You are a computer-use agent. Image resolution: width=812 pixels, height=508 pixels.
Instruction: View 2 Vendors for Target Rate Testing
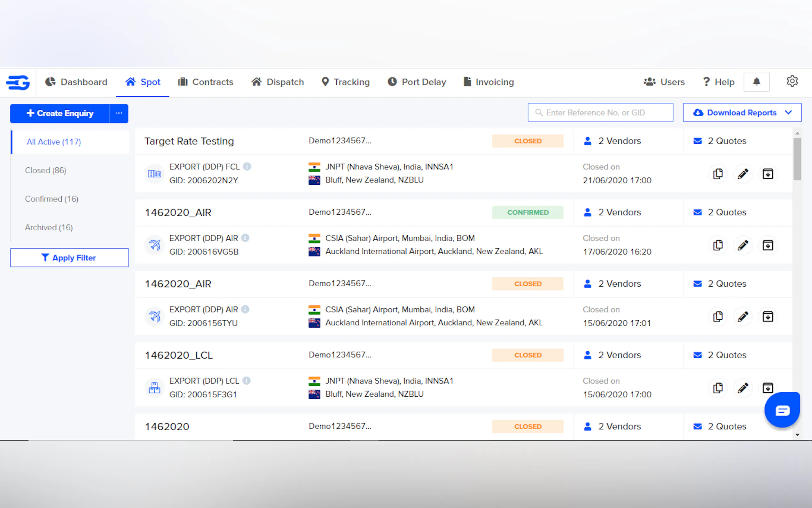612,141
